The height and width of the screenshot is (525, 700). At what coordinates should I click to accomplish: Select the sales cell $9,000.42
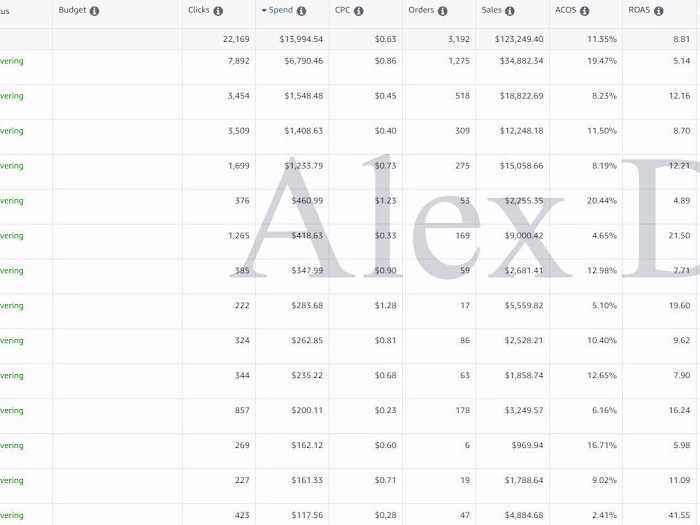(x=524, y=236)
